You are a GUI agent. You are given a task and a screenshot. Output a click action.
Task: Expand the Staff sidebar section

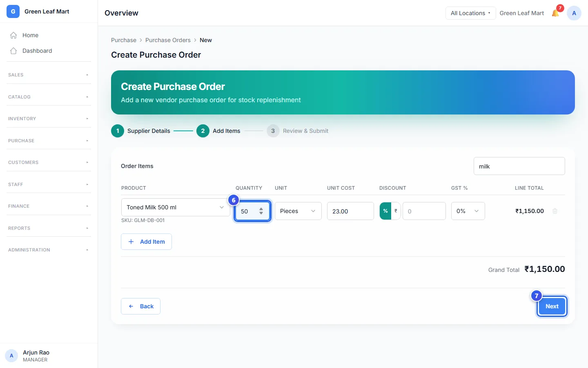(x=49, y=184)
